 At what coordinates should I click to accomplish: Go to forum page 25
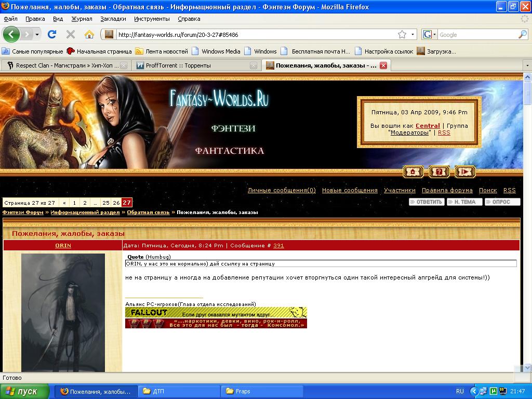106,203
